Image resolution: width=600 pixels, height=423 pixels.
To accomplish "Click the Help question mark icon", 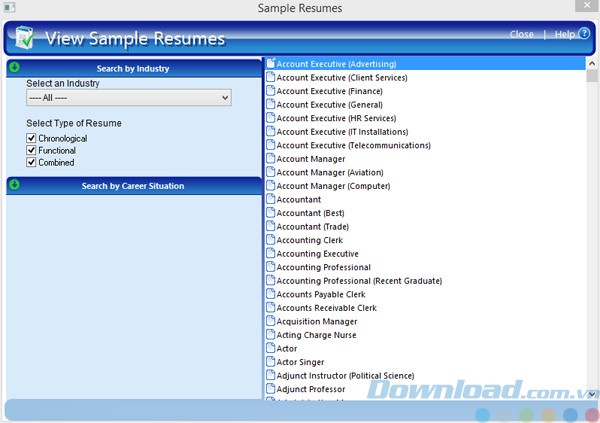I will [x=585, y=34].
